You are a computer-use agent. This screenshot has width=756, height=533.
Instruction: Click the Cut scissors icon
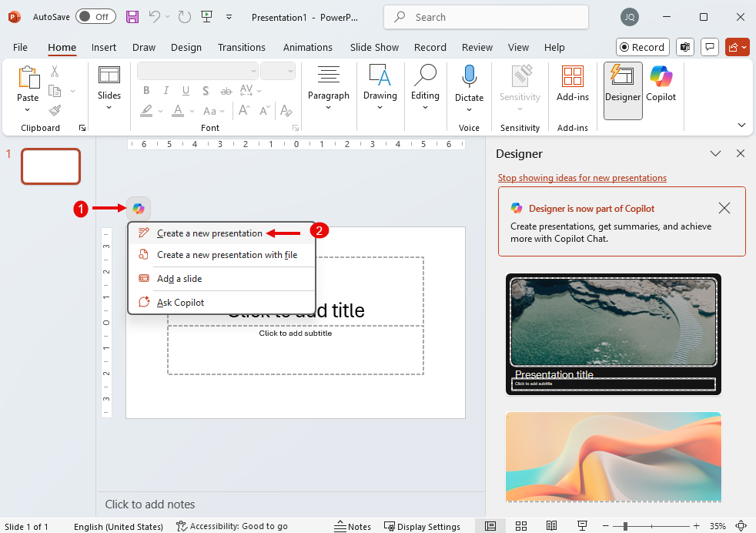coord(55,72)
